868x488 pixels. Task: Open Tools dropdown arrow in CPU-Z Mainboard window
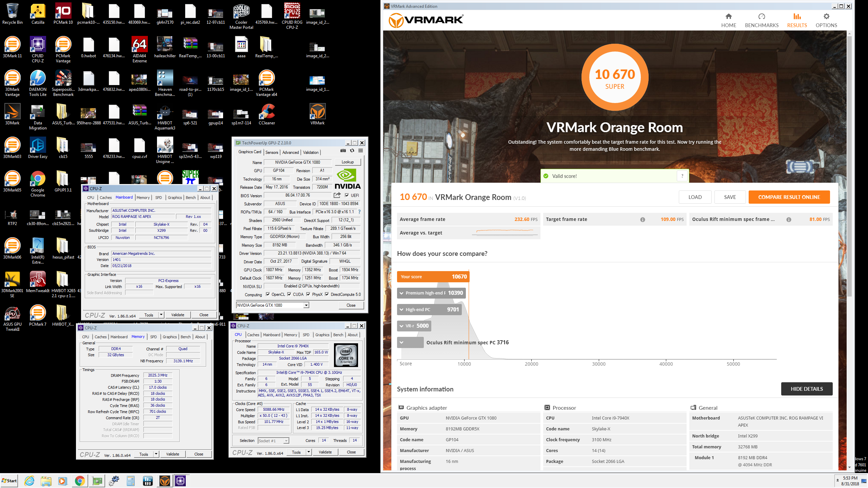161,315
